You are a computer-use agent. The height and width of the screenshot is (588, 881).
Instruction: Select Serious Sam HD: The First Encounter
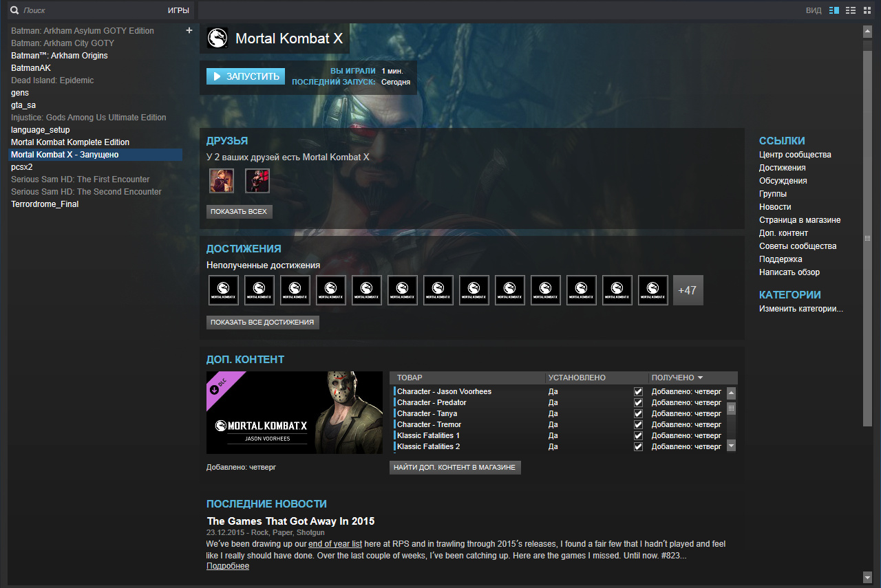(81, 179)
